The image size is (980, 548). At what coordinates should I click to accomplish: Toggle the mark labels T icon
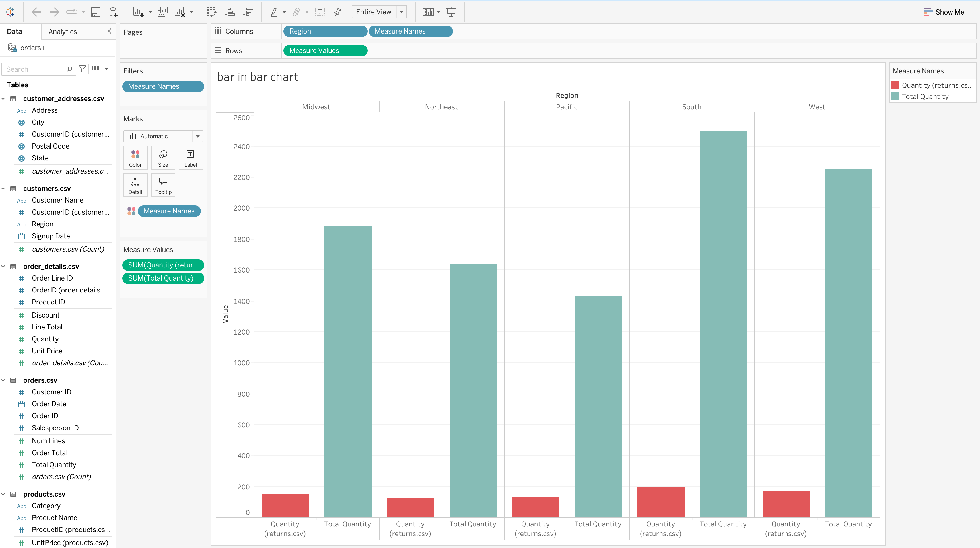point(320,12)
